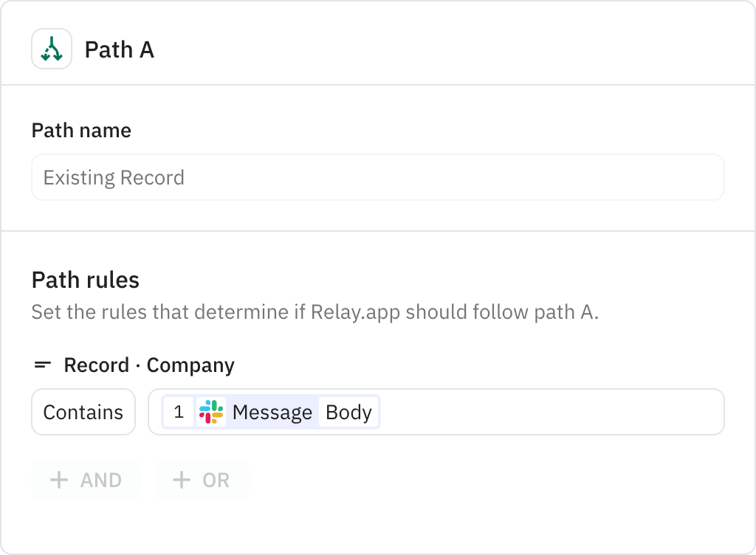Click the equals condition icon before Record · Company
Image resolution: width=756 pixels, height=555 pixels.
(x=42, y=364)
